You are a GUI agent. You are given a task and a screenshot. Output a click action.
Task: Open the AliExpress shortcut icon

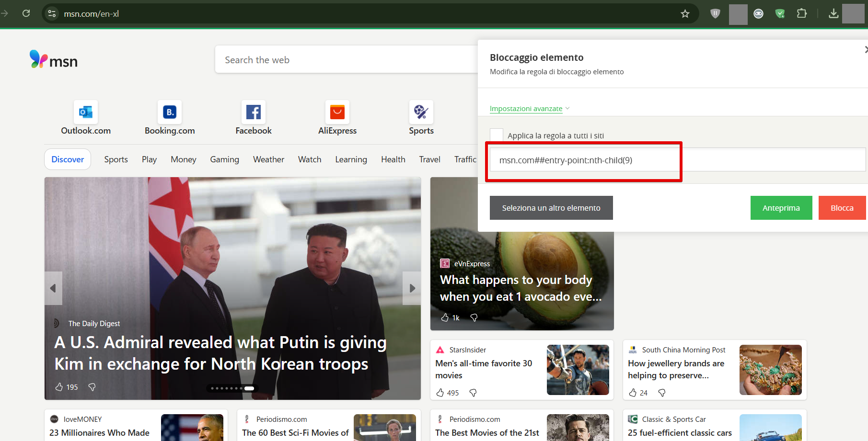[x=337, y=112]
